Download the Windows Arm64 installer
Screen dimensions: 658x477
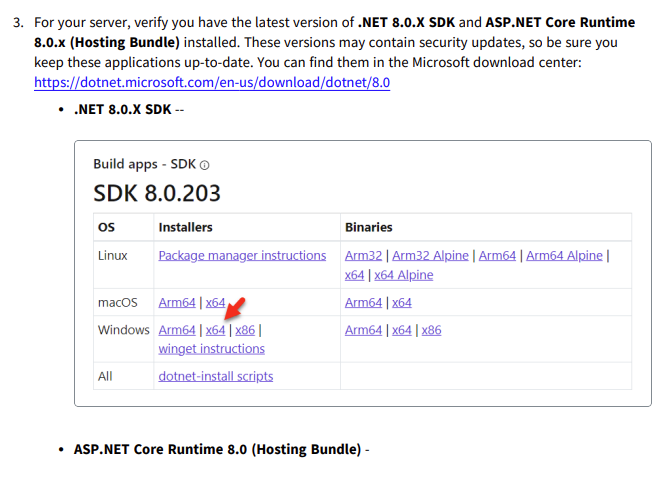(177, 329)
